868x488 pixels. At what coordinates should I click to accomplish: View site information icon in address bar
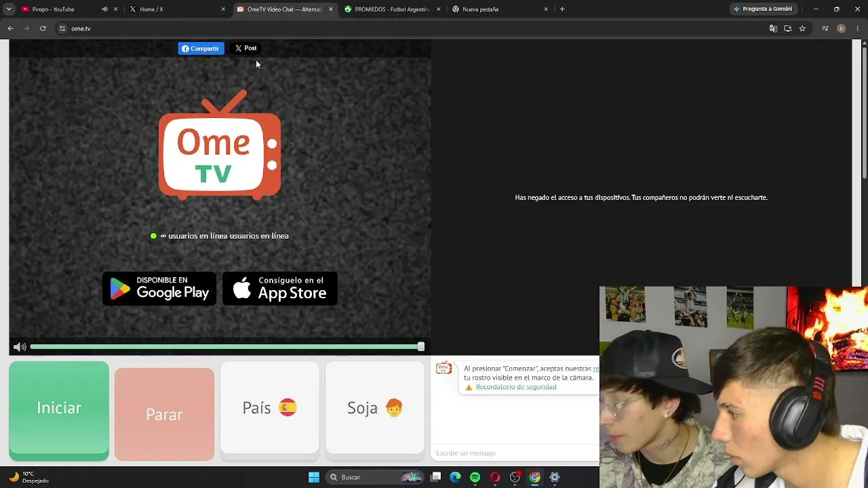[x=62, y=28]
